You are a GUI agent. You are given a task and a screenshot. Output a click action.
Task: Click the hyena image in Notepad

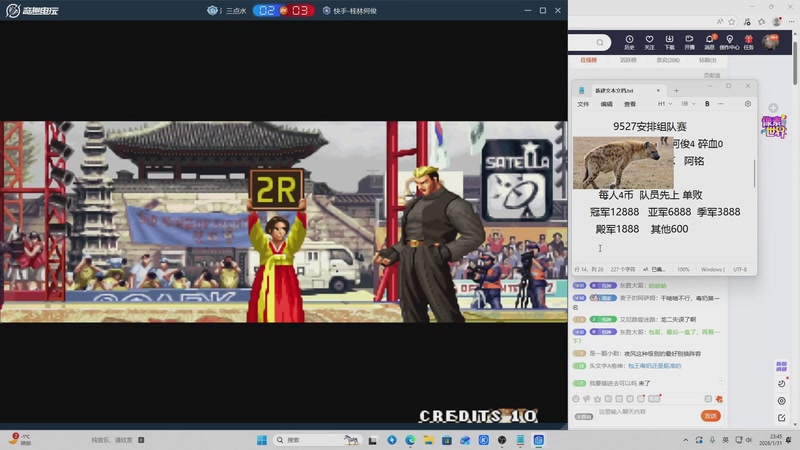click(623, 163)
